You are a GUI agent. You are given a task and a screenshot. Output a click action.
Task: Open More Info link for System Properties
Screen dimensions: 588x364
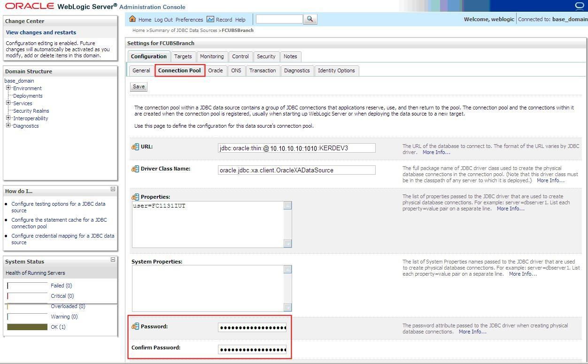523,274
